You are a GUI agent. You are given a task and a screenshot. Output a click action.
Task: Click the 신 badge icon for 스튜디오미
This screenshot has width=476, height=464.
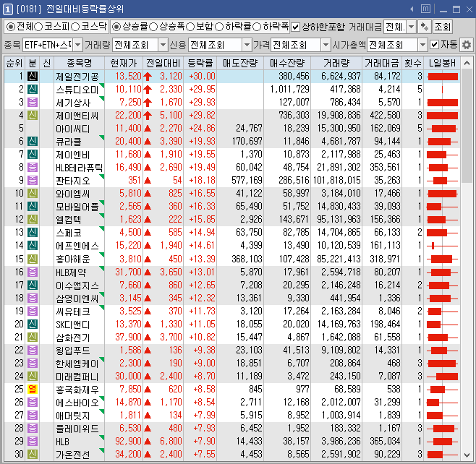[33, 89]
